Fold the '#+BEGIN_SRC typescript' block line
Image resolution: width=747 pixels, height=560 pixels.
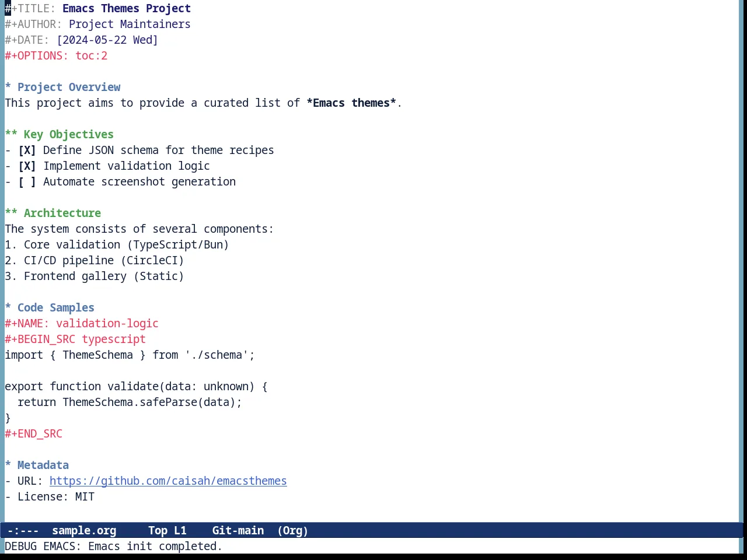pyautogui.click(x=75, y=339)
